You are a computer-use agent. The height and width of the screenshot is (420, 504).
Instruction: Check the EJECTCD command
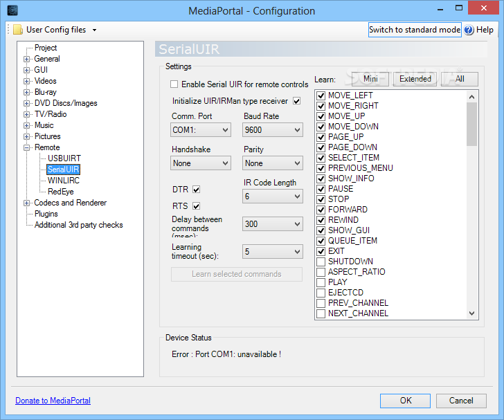point(321,293)
